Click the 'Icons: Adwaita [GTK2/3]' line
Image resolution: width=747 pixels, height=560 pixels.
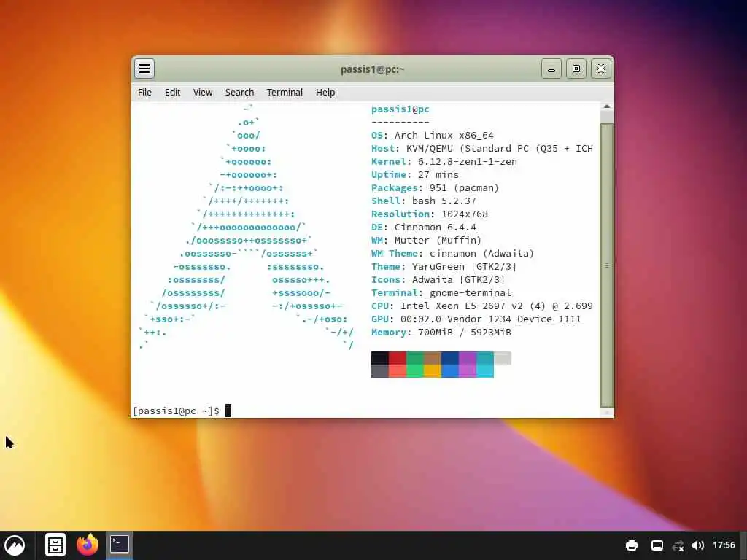point(438,279)
